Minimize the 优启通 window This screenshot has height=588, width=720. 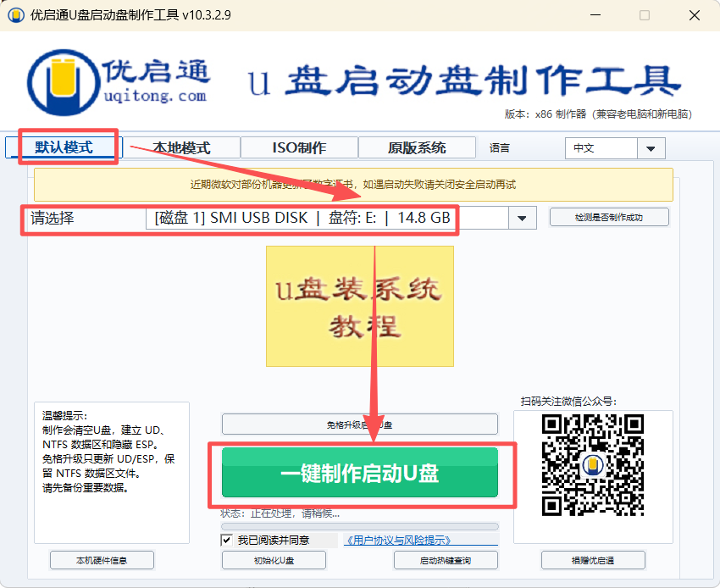click(595, 15)
